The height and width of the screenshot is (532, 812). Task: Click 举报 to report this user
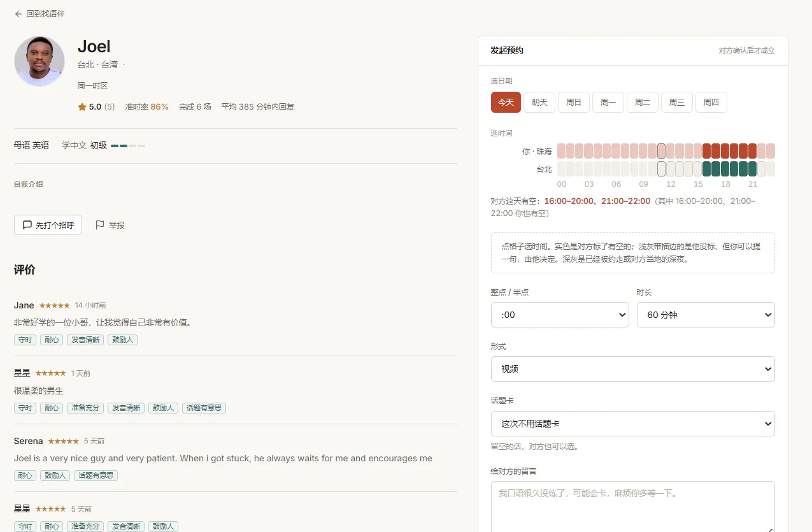(x=110, y=225)
